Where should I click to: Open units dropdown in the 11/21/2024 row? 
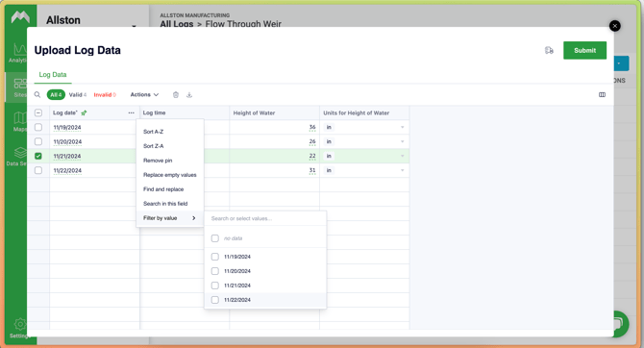point(402,156)
